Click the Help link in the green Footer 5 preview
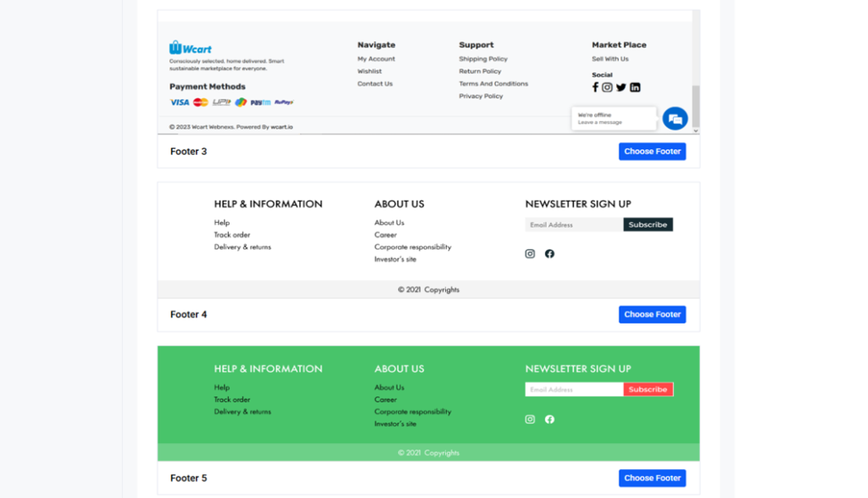The width and height of the screenshot is (868, 498). coord(222,387)
